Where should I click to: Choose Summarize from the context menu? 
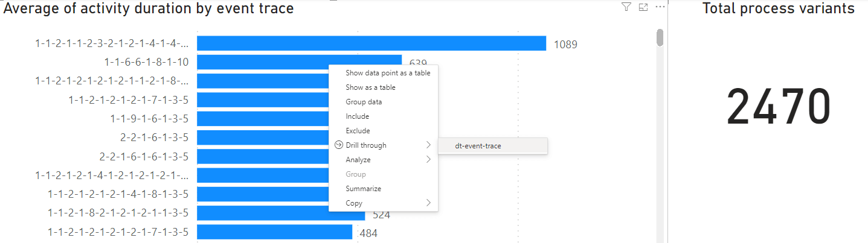[363, 189]
